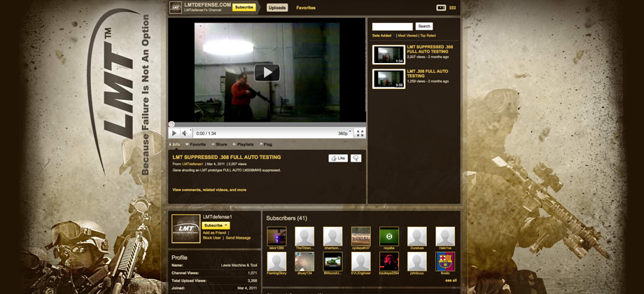Click the video progress bar track
This screenshot has height=294, width=644.
pyautogui.click(x=267, y=125)
